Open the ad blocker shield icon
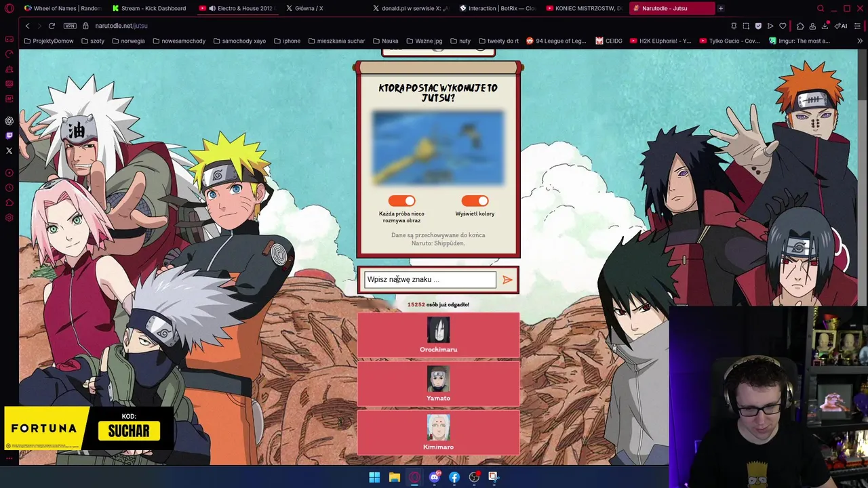The height and width of the screenshot is (488, 868). tap(758, 26)
